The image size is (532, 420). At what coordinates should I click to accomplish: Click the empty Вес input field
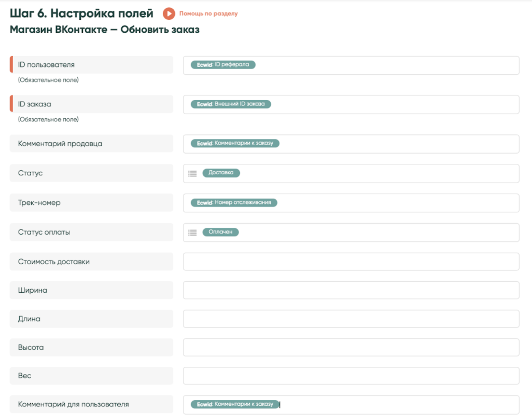click(351, 376)
